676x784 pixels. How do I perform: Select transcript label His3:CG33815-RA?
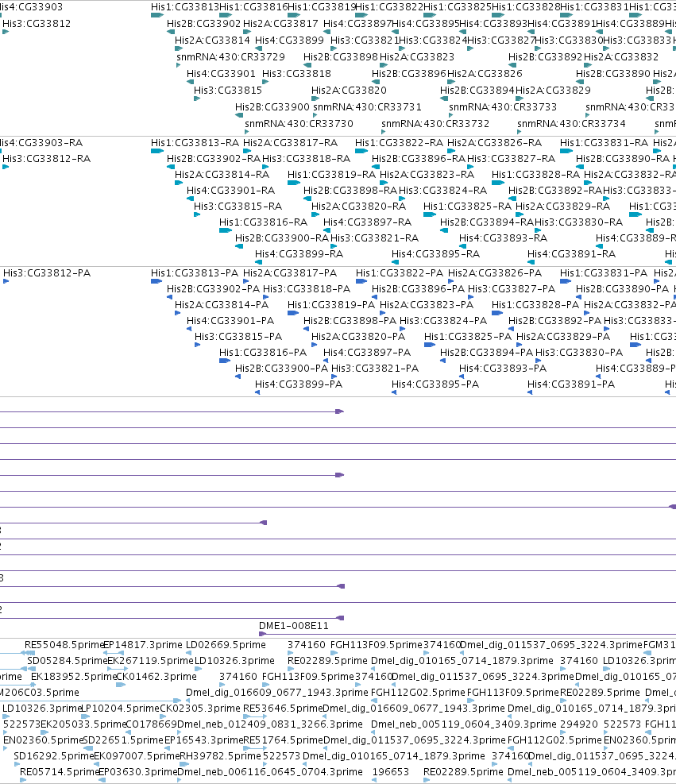click(238, 207)
